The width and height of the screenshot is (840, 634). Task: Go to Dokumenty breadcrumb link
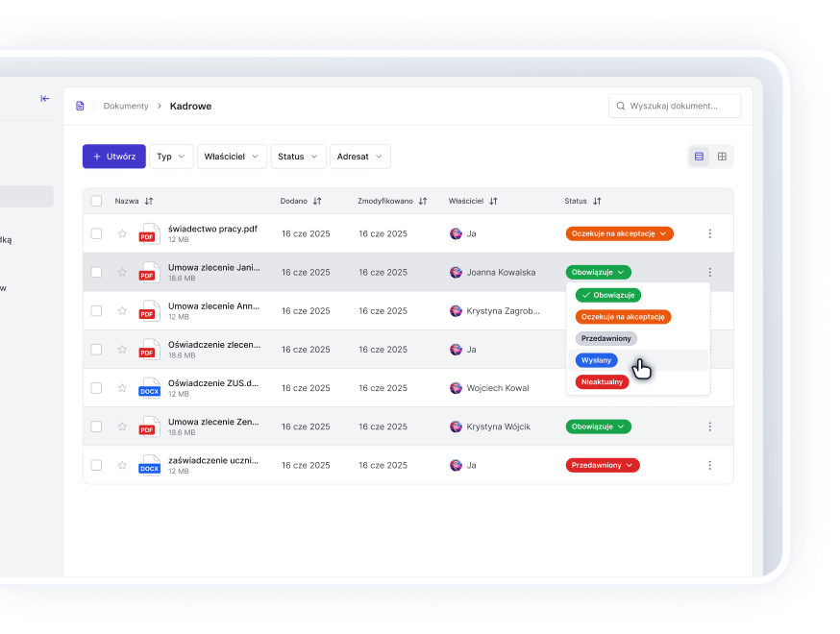point(126,106)
